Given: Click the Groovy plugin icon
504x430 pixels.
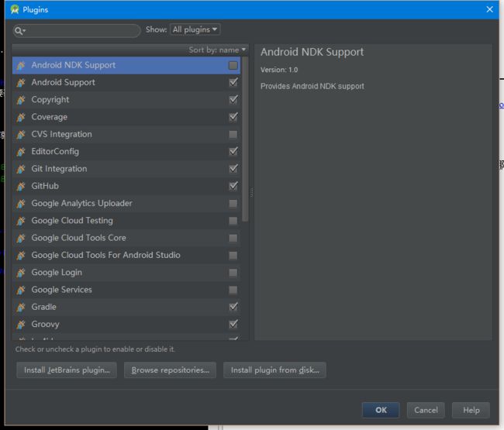Looking at the screenshot, I should click(21, 325).
